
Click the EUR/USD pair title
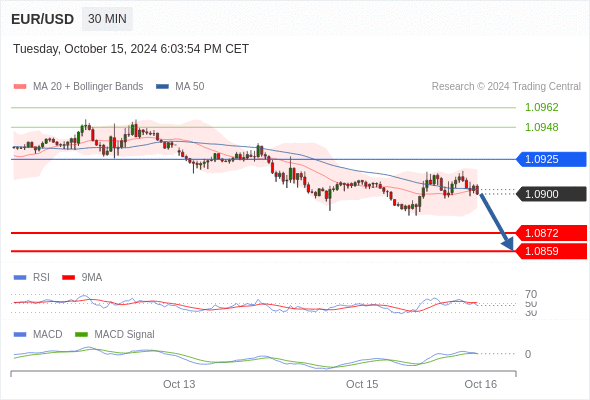click(43, 19)
